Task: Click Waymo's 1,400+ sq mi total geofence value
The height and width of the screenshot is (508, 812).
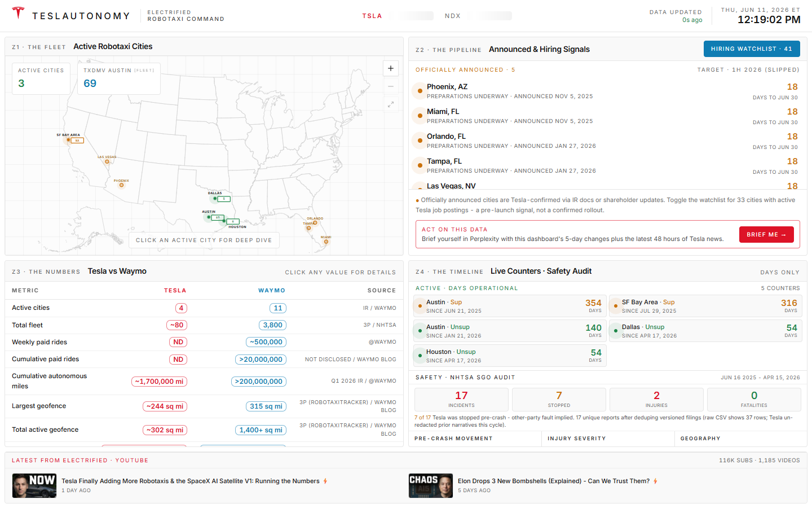Action: click(261, 430)
